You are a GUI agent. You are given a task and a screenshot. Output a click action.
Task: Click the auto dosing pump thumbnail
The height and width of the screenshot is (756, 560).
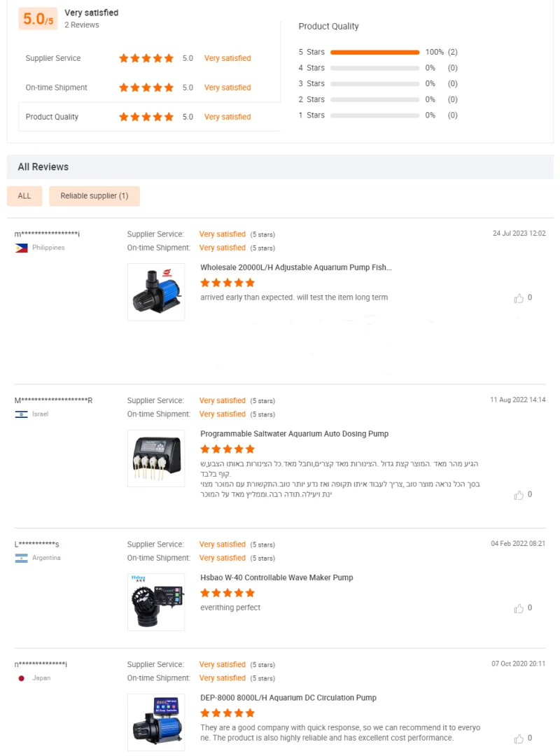pos(156,458)
